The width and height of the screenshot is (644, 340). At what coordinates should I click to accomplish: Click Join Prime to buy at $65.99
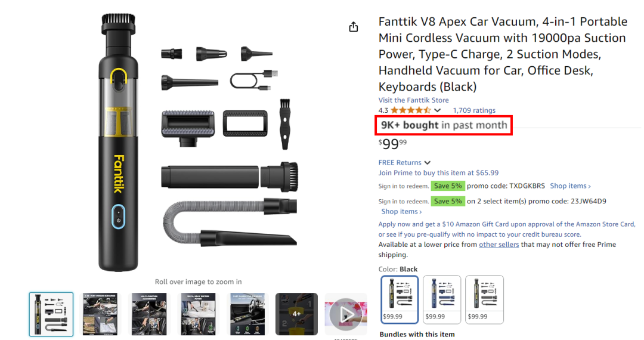[x=438, y=173]
